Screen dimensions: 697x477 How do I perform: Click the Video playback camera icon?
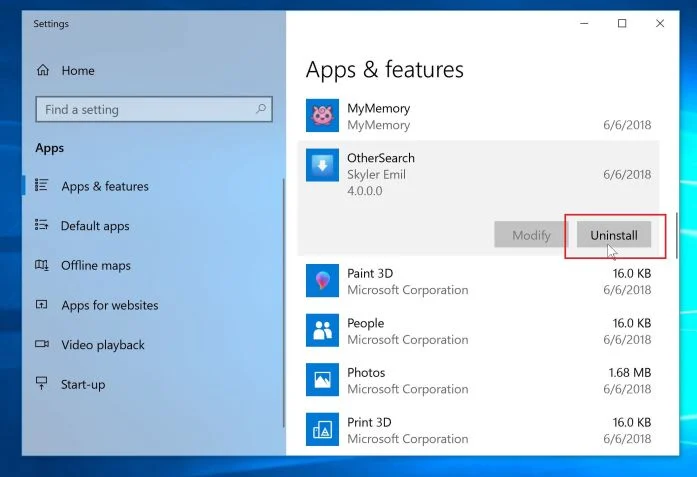(42, 344)
